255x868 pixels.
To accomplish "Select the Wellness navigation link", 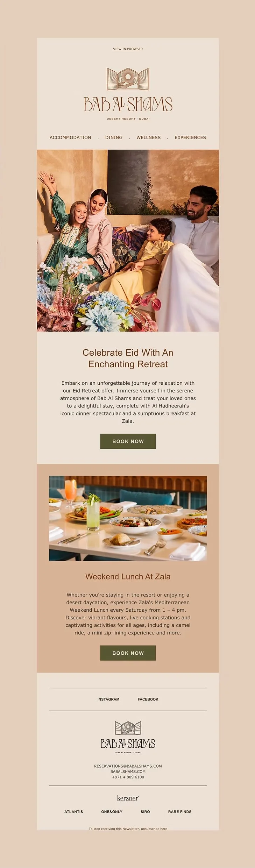I will 148,137.
